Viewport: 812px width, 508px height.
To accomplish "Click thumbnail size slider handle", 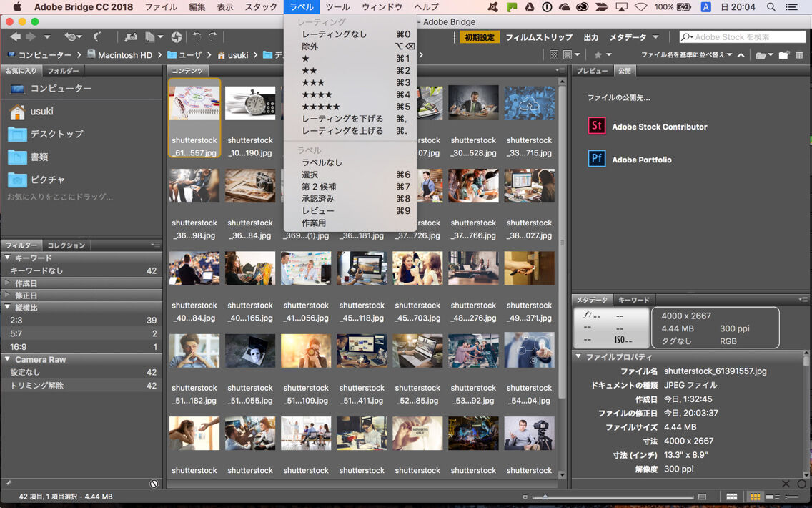I will point(544,497).
